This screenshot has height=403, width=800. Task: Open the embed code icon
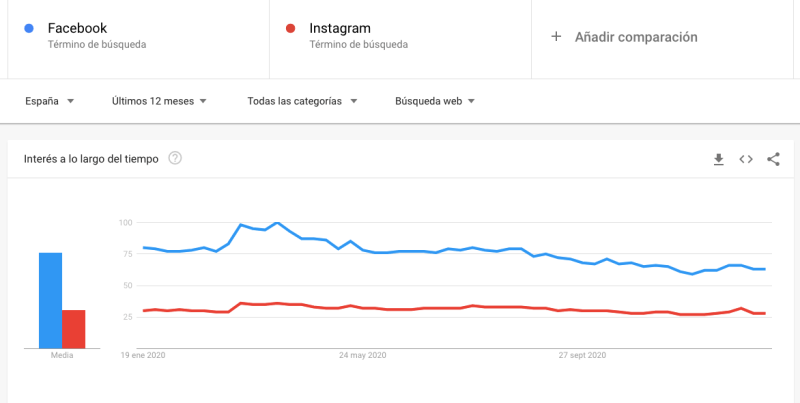click(x=746, y=159)
